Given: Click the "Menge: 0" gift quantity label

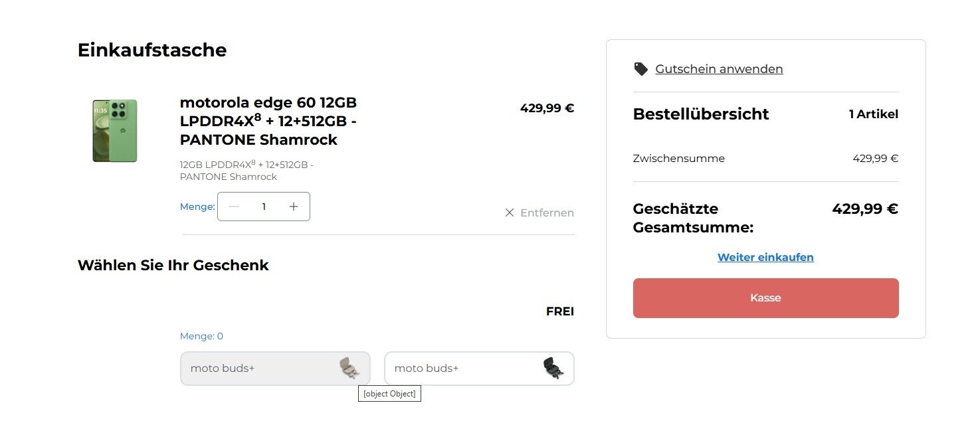Looking at the screenshot, I should 201,336.
